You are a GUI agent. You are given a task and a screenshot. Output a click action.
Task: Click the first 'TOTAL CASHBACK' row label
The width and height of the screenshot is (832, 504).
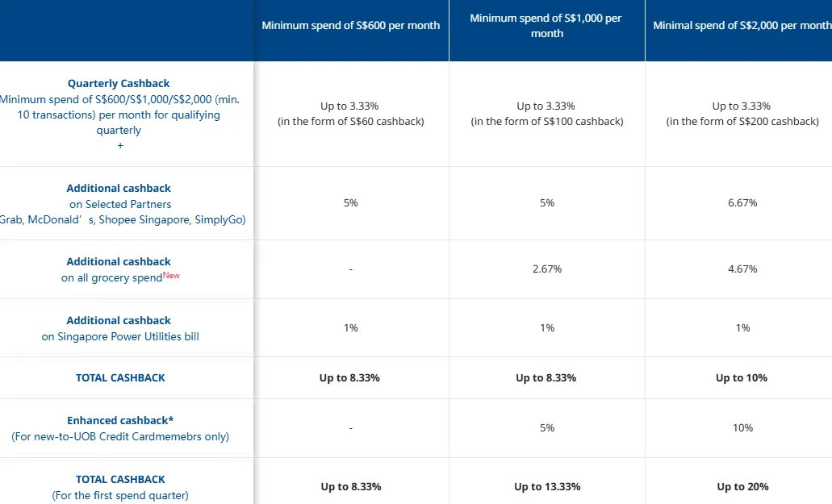[x=120, y=378]
